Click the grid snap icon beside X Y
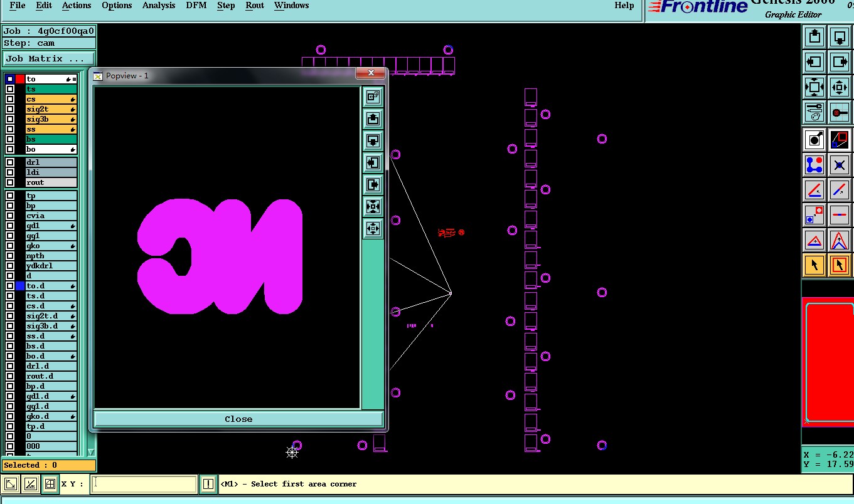 tap(50, 484)
